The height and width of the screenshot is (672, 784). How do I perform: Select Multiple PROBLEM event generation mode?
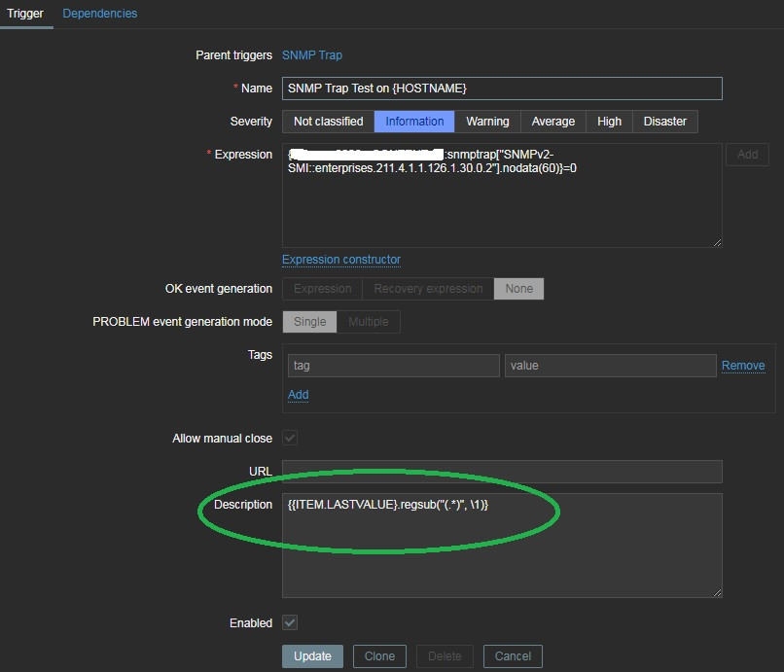pyautogui.click(x=369, y=322)
